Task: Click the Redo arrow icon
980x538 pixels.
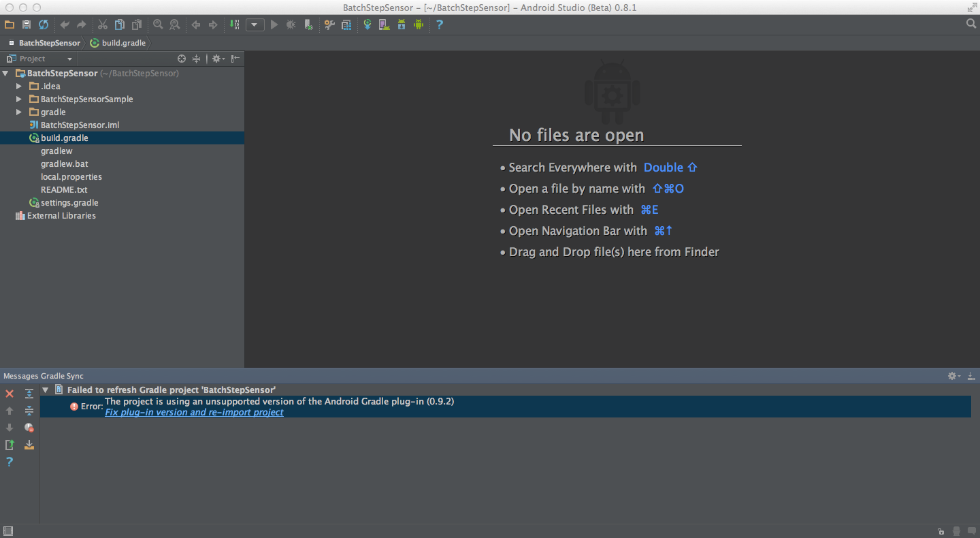Action: point(82,25)
